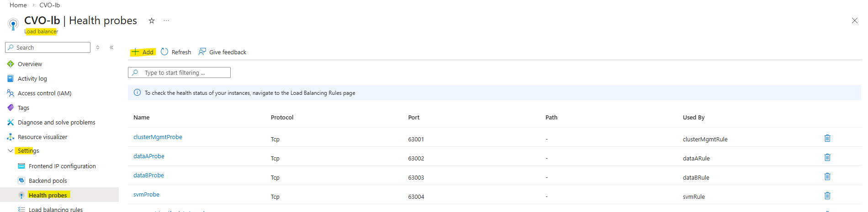Favorite this page with the star icon
The width and height of the screenshot is (868, 212).
pyautogui.click(x=152, y=21)
